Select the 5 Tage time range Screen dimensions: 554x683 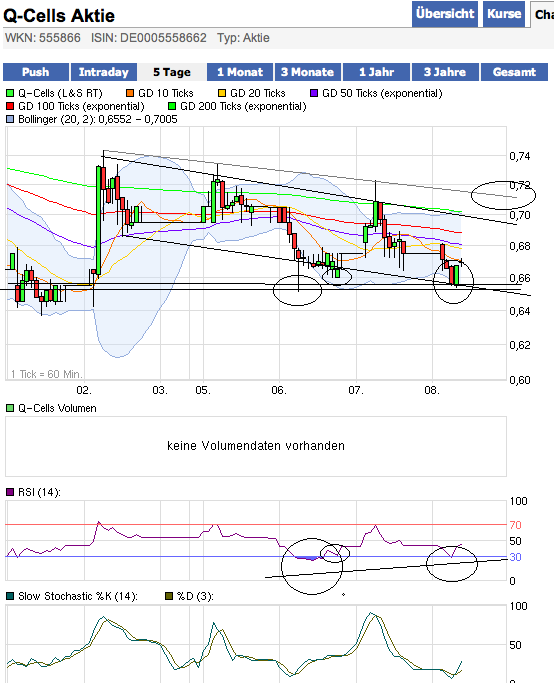point(172,72)
